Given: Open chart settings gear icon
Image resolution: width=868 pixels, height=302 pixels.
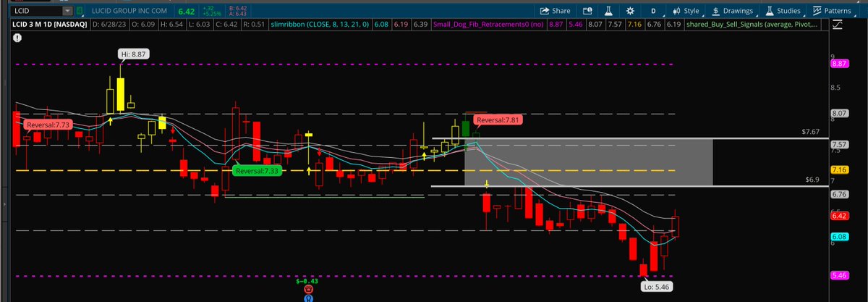Looking at the screenshot, I should pyautogui.click(x=631, y=11).
